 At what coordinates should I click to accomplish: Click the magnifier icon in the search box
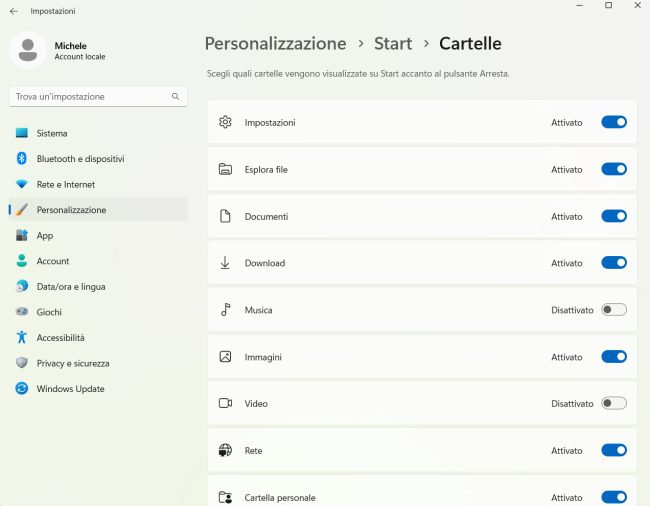(x=175, y=97)
